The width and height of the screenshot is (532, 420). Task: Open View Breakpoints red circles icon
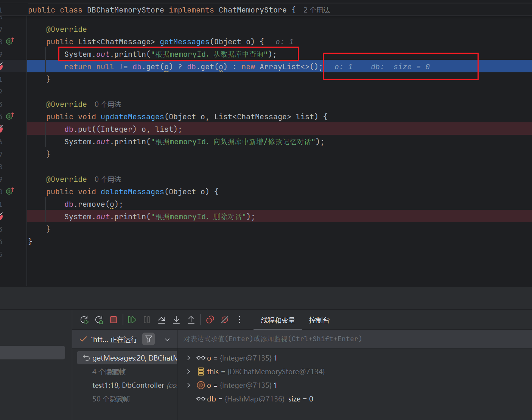(210, 320)
